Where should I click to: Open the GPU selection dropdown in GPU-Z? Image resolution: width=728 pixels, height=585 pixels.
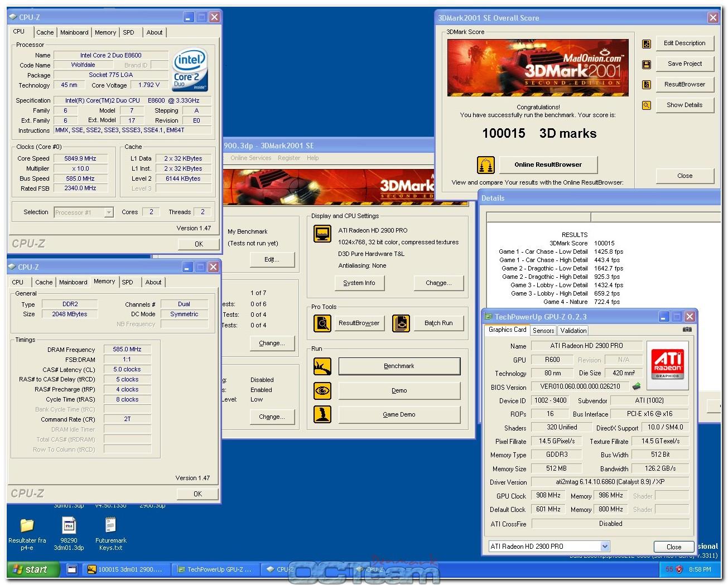pos(605,547)
